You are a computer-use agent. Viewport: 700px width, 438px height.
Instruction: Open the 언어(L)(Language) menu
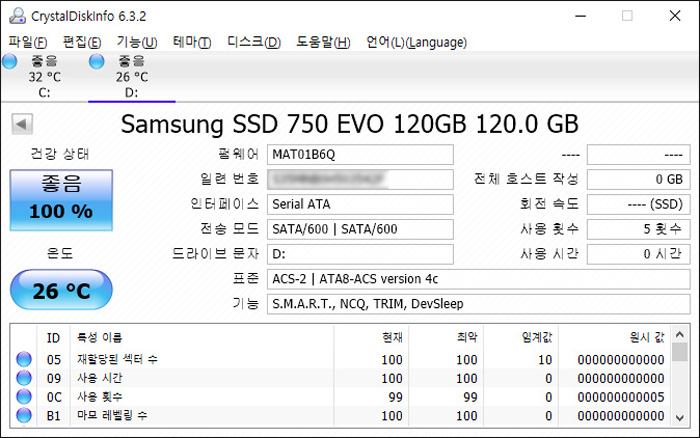pyautogui.click(x=417, y=42)
